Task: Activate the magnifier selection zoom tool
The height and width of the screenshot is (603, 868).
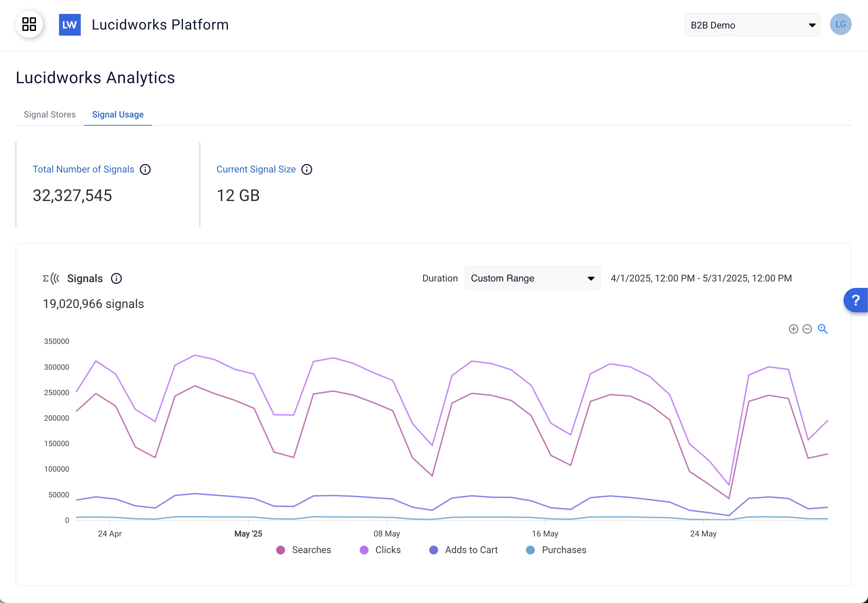Action: point(822,329)
